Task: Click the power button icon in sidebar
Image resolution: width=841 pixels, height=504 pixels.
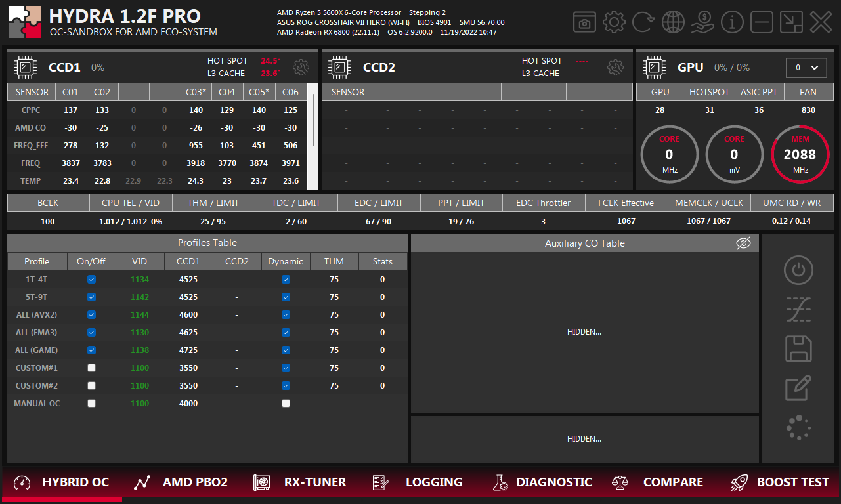Action: coord(798,270)
